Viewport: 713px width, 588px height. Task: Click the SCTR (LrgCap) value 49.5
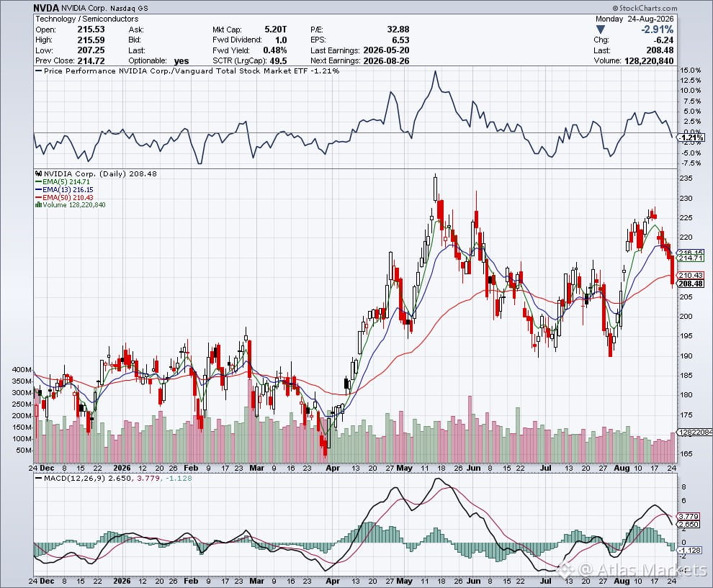pos(278,61)
